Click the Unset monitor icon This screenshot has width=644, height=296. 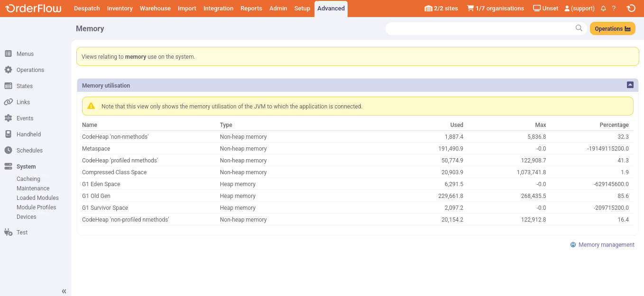click(x=536, y=8)
